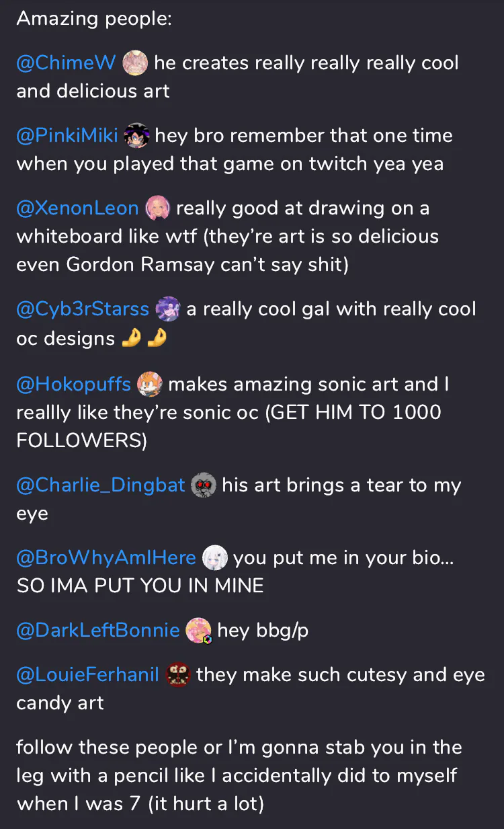Open the @PinkiMiki profile mention
Viewport: 504px width, 829px height.
click(x=67, y=136)
